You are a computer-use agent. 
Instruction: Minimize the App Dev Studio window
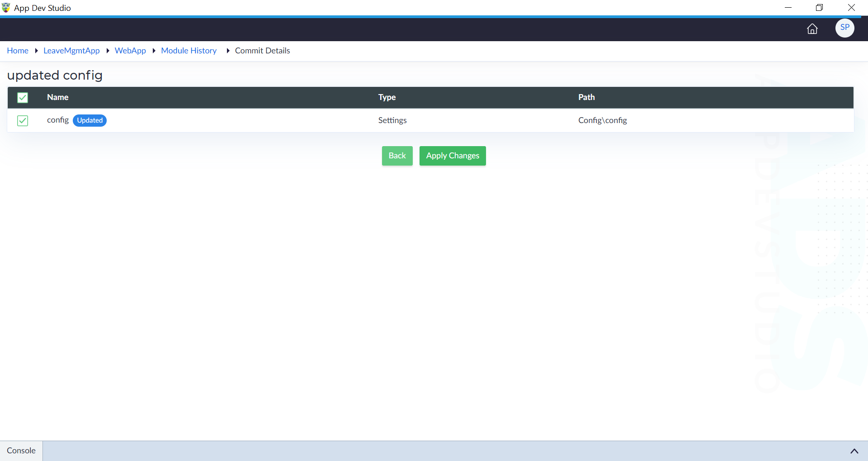(x=788, y=8)
